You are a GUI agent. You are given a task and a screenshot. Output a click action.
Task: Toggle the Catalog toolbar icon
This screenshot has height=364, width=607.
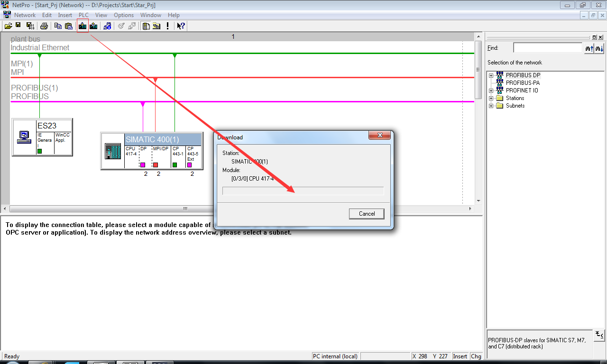(146, 26)
